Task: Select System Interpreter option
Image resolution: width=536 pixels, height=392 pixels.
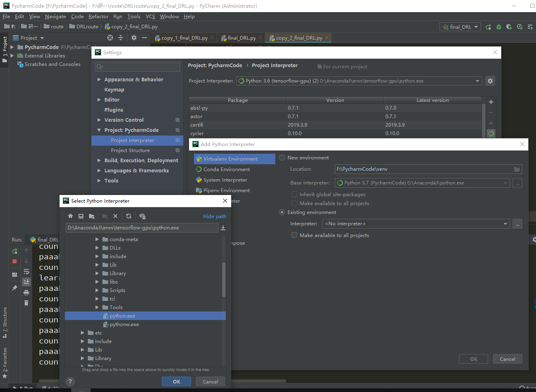Action: pos(225,180)
